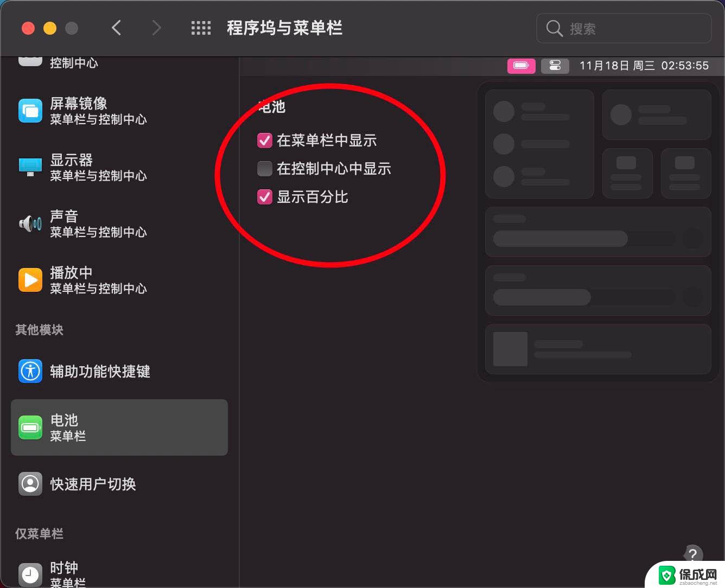Click the 仅菜单栏 section header
This screenshot has width=725, height=588.
(39, 534)
